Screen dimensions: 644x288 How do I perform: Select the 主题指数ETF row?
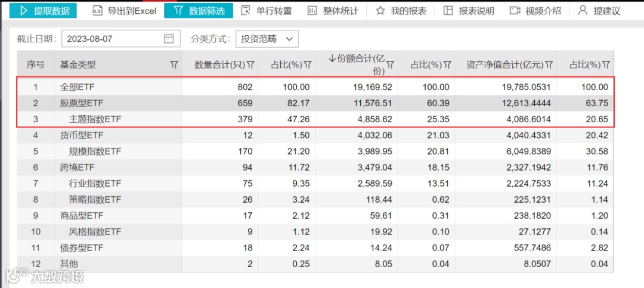click(315, 119)
